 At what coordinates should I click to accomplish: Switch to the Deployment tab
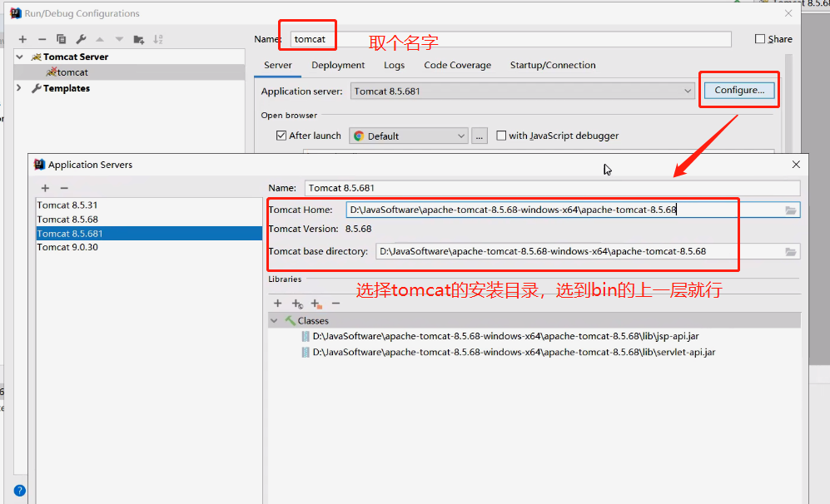[338, 65]
